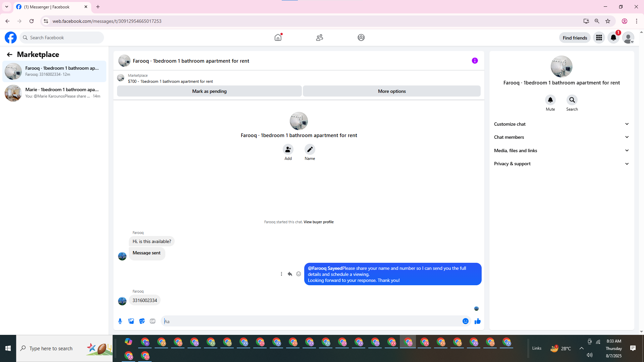Open the weather widget showing 28°C
644x362 pixels.
561,349
